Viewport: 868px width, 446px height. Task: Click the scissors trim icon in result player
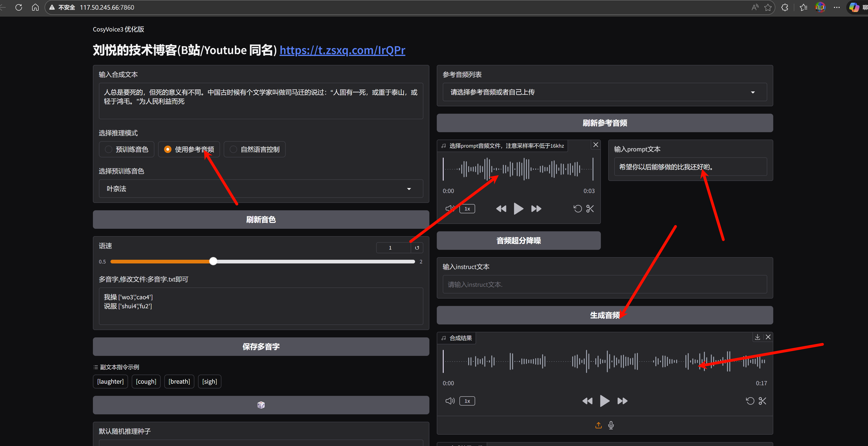tap(762, 401)
